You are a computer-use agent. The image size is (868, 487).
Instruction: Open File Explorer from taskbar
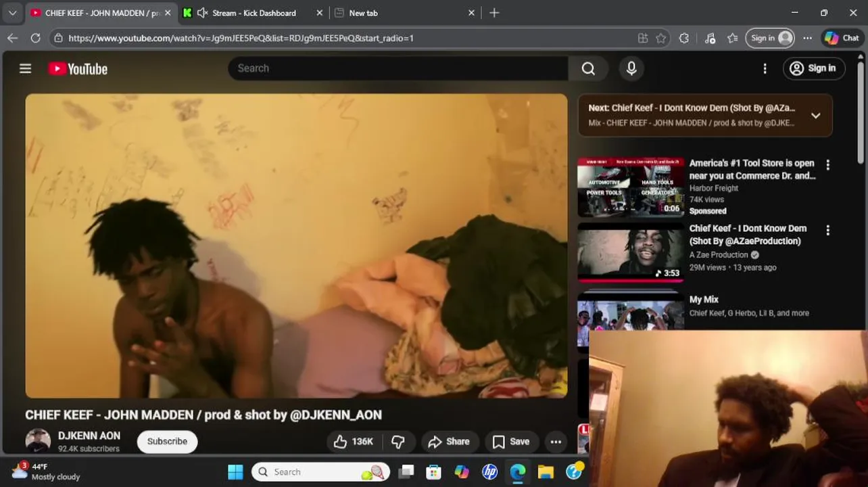(546, 472)
